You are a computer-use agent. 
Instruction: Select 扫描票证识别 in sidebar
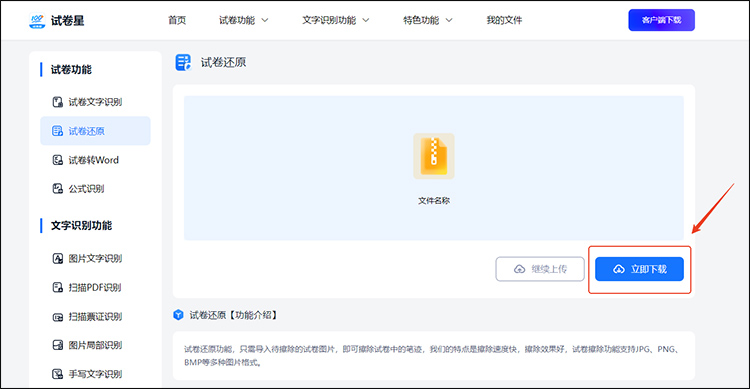point(95,316)
